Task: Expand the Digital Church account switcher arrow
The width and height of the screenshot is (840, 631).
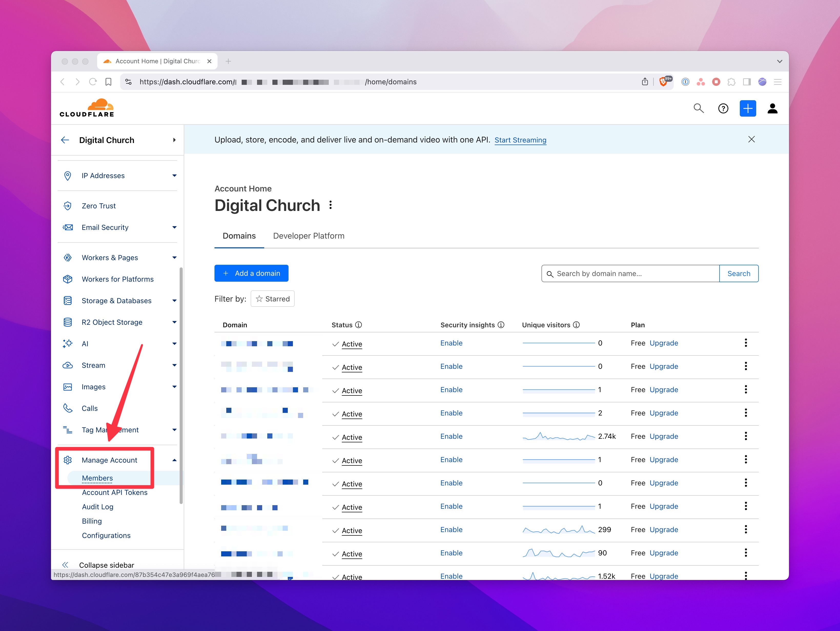Action: pos(174,140)
